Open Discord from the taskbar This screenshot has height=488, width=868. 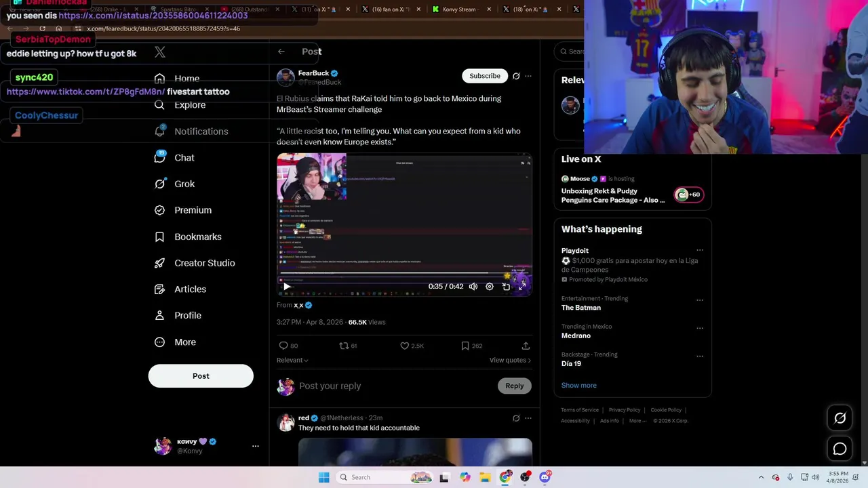coord(545,477)
